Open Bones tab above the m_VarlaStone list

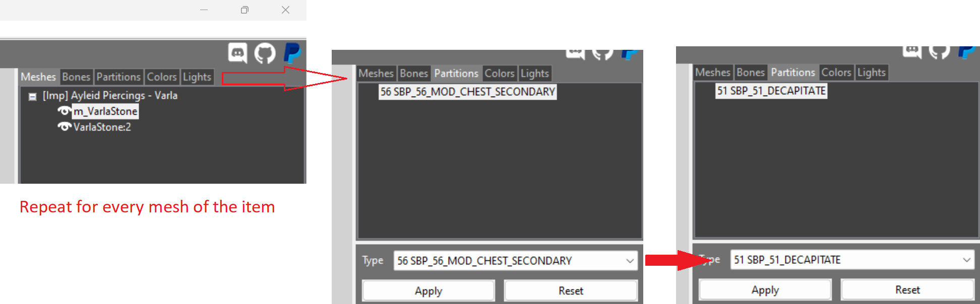[x=76, y=77]
